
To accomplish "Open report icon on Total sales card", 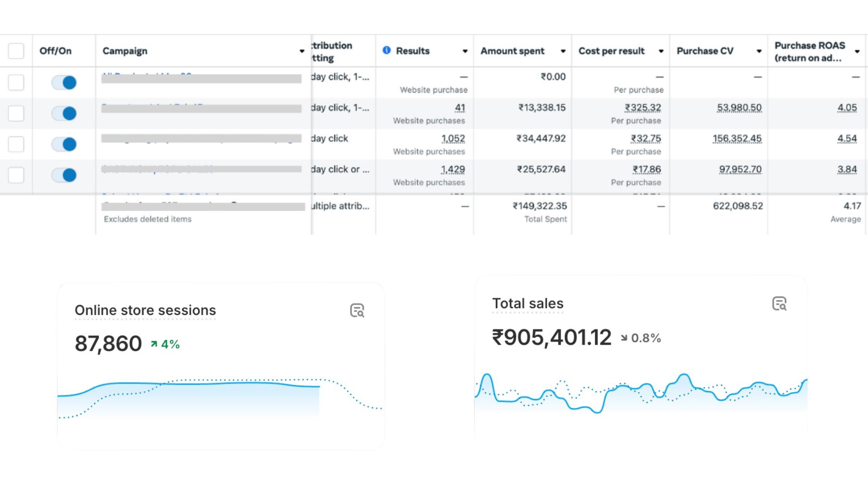I will [779, 304].
